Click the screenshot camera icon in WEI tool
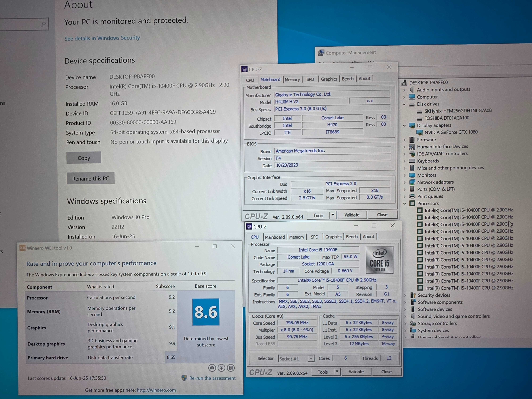532x399 pixels. click(212, 368)
